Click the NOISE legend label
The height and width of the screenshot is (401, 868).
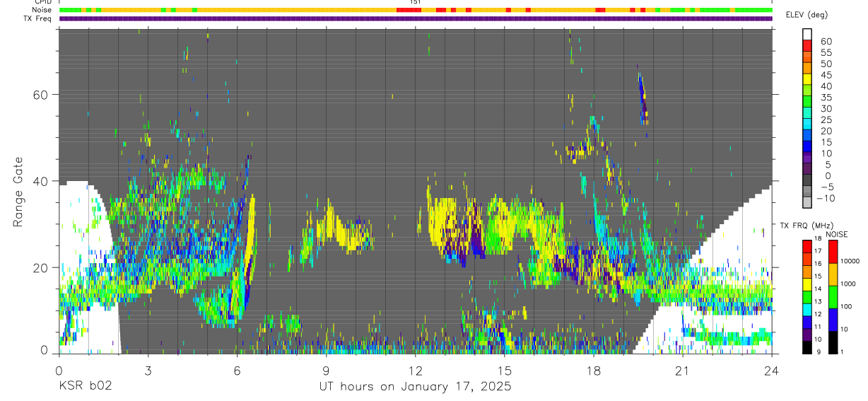(836, 234)
